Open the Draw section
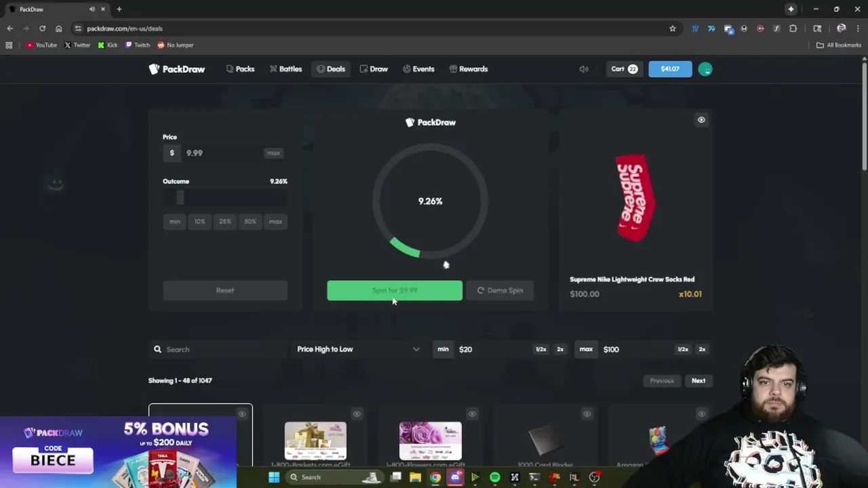This screenshot has width=868, height=488. 374,69
